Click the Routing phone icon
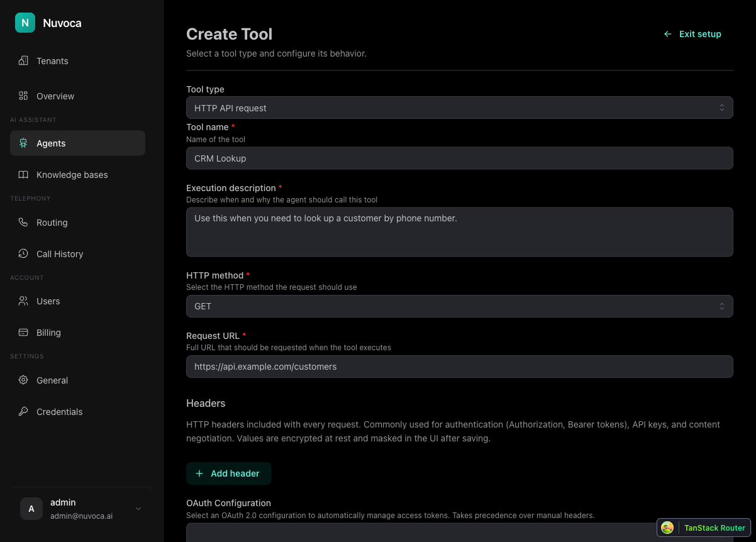The height and width of the screenshot is (542, 756). [x=23, y=222]
